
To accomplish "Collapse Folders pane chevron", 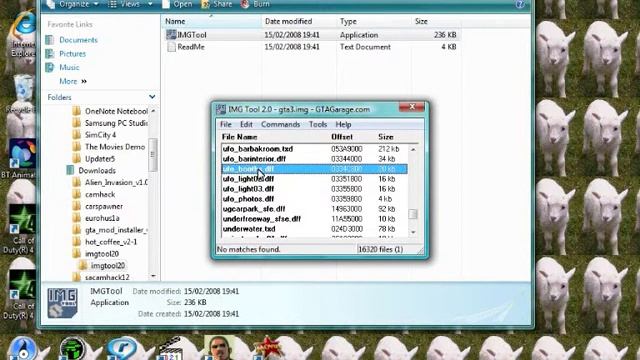I will coord(152,97).
